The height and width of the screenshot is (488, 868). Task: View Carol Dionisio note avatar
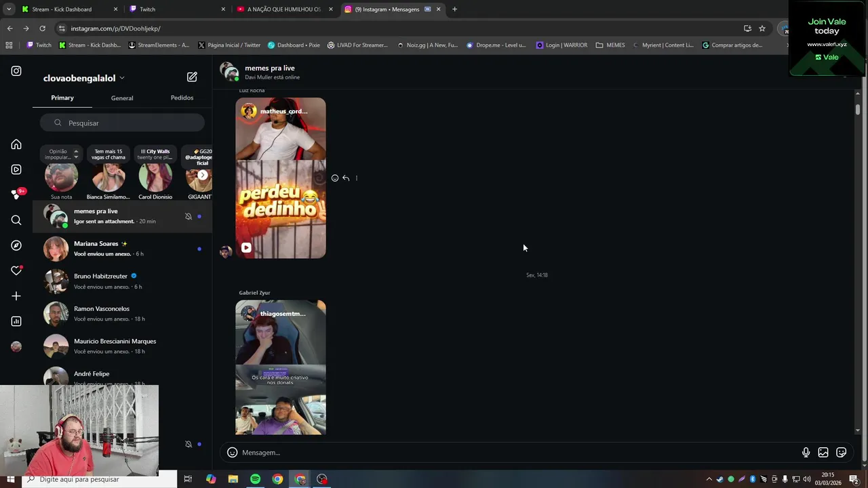[155, 178]
